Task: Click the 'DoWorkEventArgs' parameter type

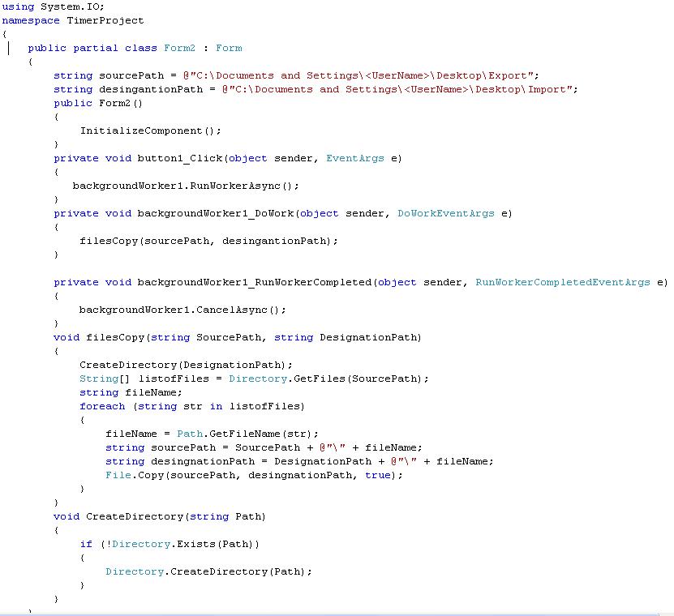Action: [446, 213]
